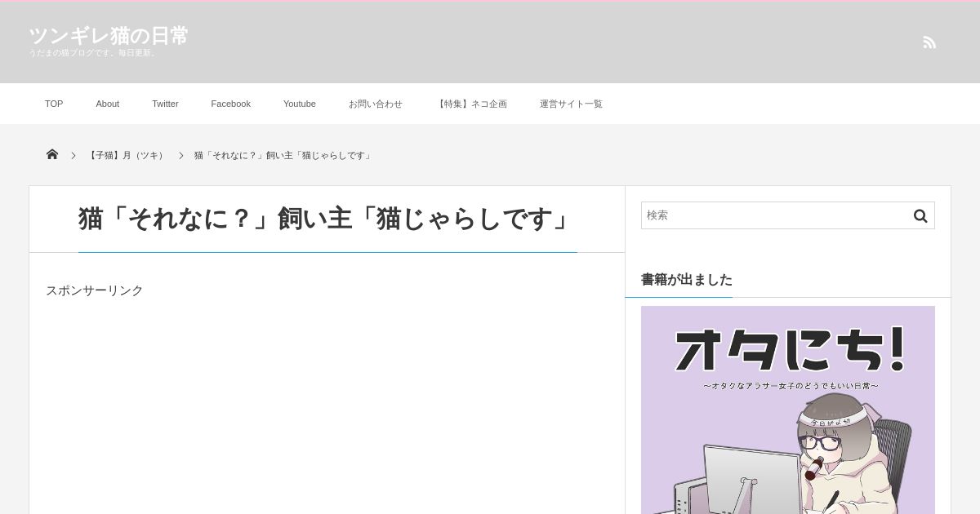Click the home breadcrumb icon
The height and width of the screenshot is (514, 980).
click(52, 154)
